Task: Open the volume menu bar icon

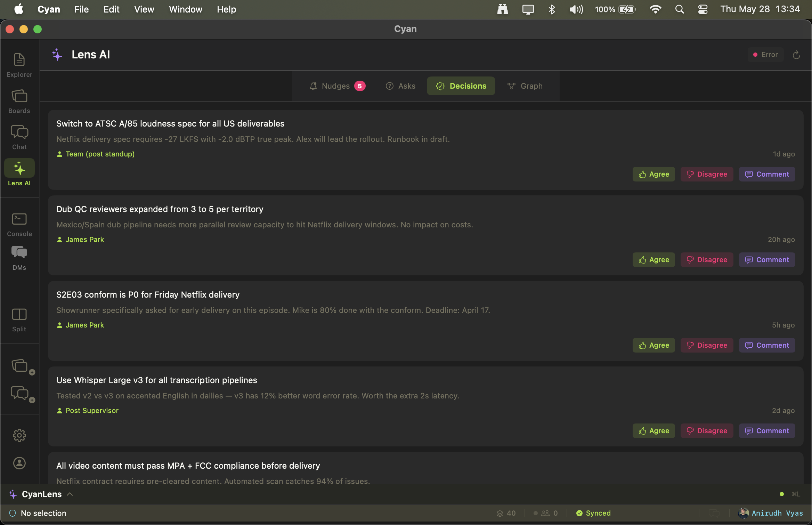Action: click(x=576, y=9)
